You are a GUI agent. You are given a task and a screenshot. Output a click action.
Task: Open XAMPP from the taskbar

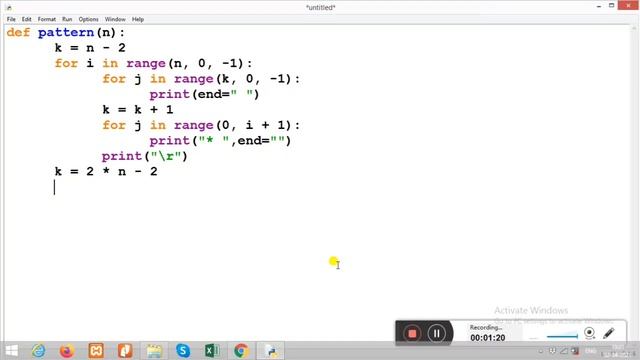pos(96,351)
